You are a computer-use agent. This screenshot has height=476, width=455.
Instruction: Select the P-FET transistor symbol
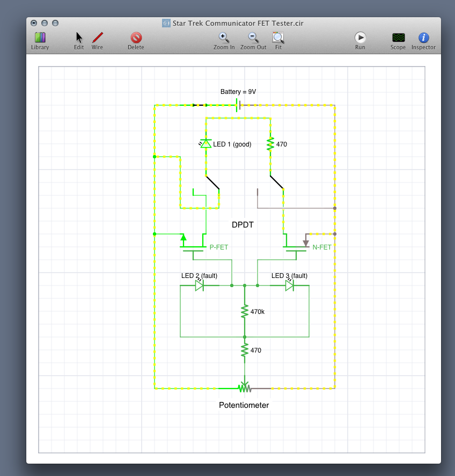pos(193,247)
